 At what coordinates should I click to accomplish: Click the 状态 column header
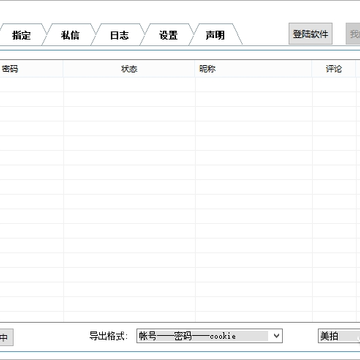tap(129, 69)
